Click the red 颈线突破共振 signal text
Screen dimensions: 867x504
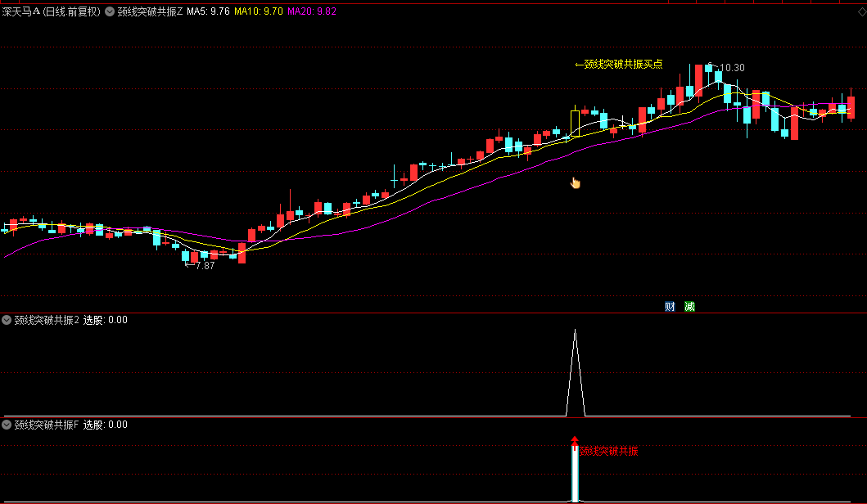pyautogui.click(x=609, y=452)
